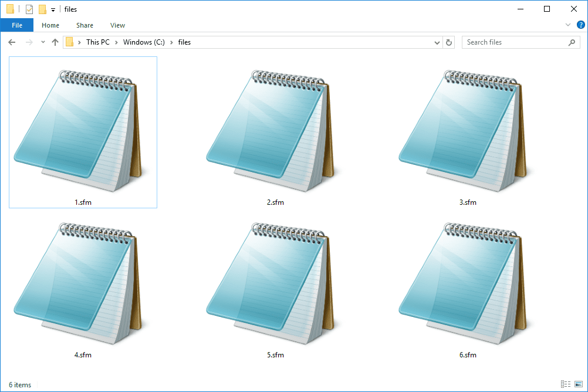588x392 pixels.
Task: Go up one folder level
Action: (x=55, y=42)
